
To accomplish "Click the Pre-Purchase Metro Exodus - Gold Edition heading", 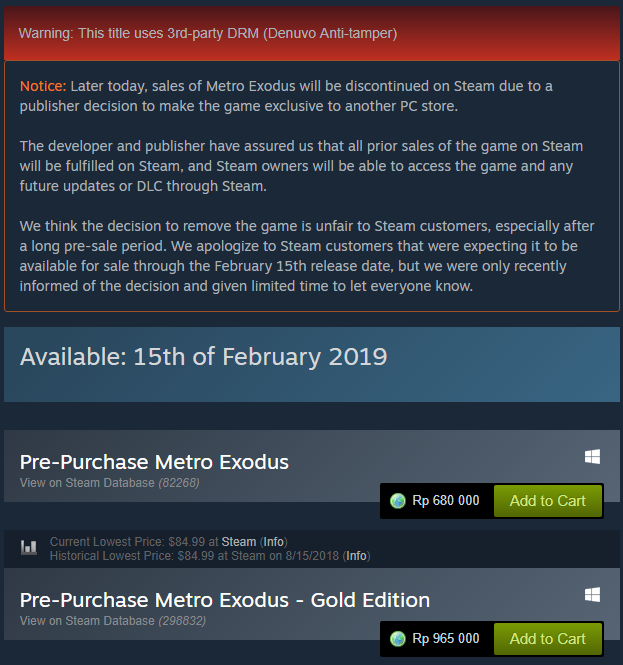I will tap(225, 600).
